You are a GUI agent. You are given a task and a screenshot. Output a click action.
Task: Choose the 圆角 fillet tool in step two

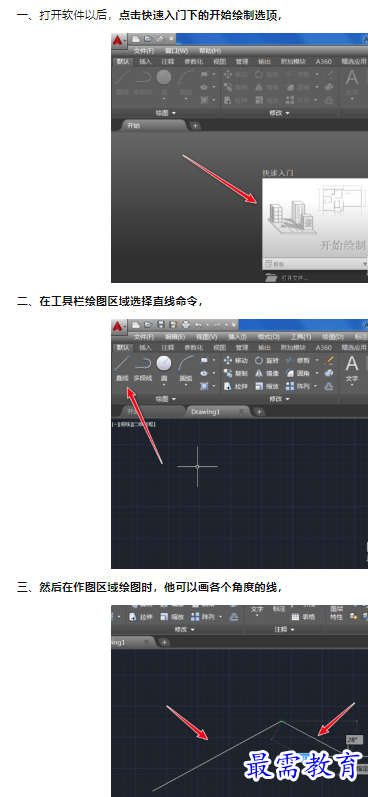(x=298, y=373)
